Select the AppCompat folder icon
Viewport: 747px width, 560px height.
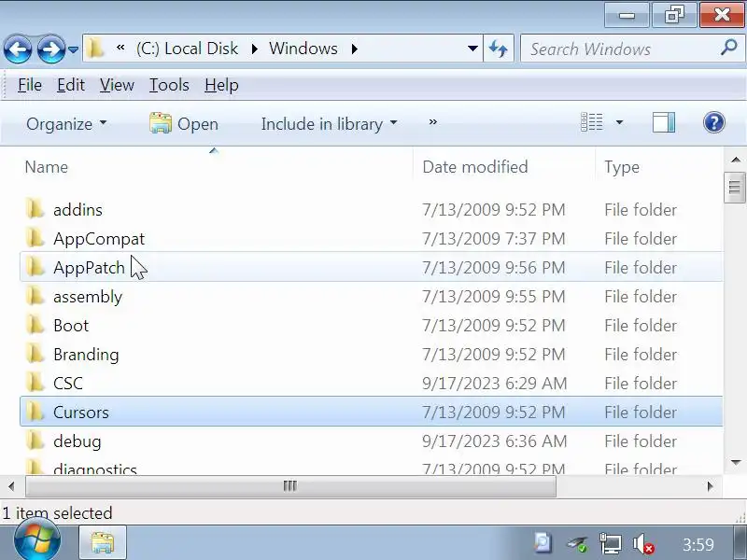click(35, 238)
